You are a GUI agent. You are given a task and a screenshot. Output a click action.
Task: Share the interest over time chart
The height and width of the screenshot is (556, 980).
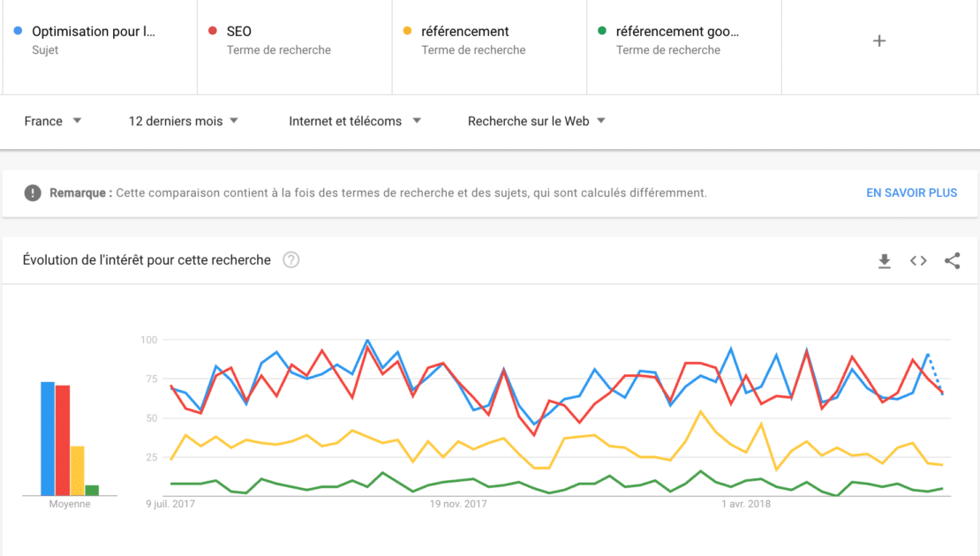coord(952,260)
